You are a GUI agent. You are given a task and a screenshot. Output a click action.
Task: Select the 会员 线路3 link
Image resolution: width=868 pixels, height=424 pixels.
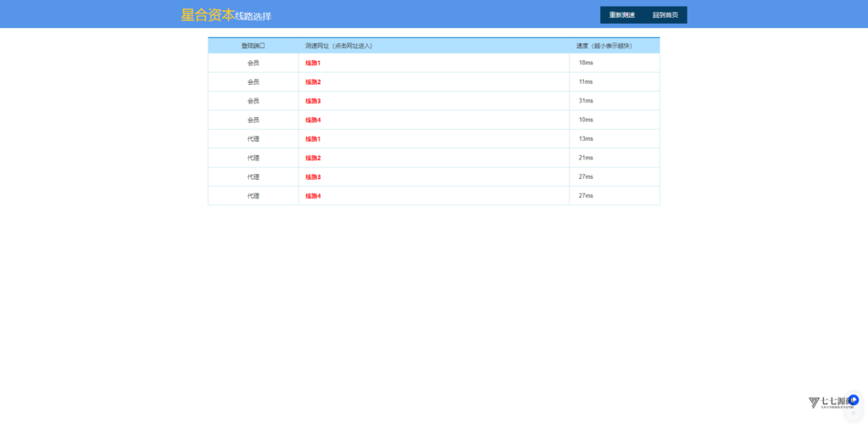pyautogui.click(x=313, y=101)
